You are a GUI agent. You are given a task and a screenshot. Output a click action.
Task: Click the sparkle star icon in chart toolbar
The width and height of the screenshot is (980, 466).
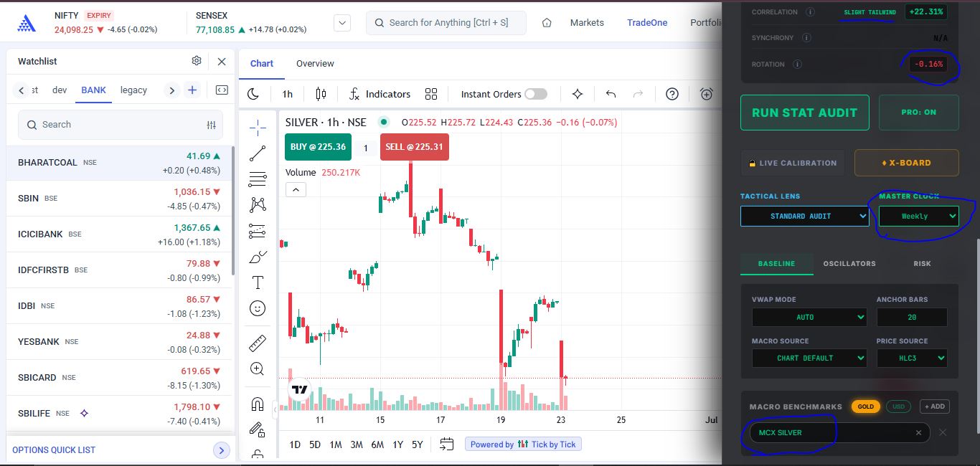tap(578, 94)
